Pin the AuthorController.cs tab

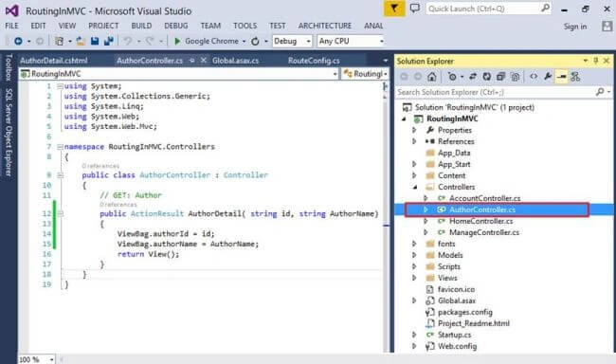[x=191, y=60]
